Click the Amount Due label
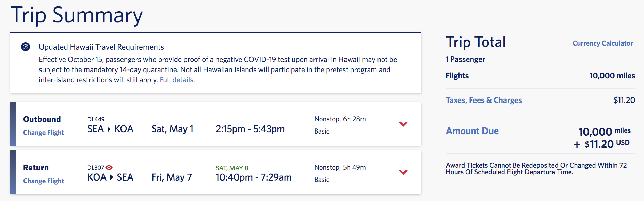Image resolution: width=644 pixels, height=201 pixels. [x=472, y=131]
